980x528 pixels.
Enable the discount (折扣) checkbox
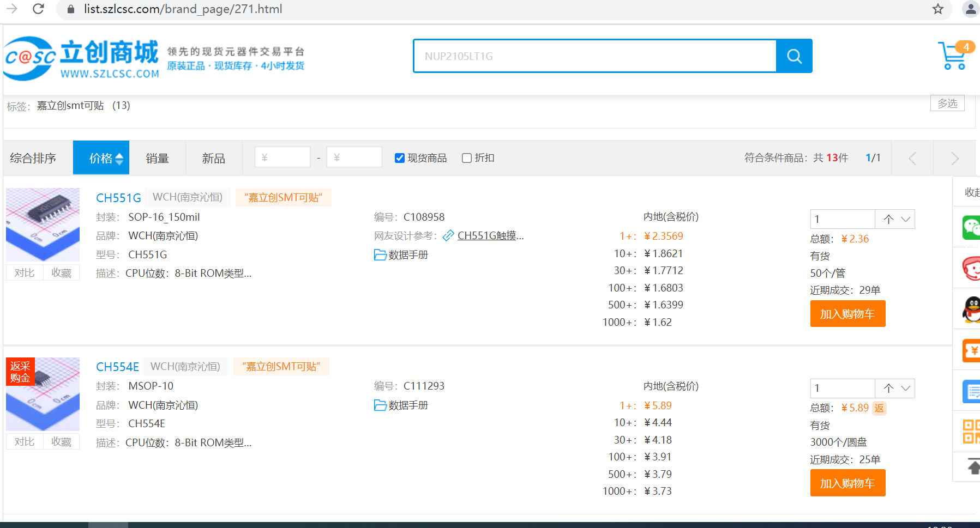[x=467, y=158]
